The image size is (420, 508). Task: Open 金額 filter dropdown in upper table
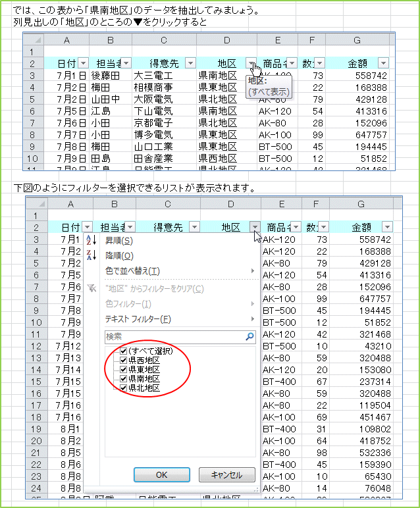click(x=383, y=63)
